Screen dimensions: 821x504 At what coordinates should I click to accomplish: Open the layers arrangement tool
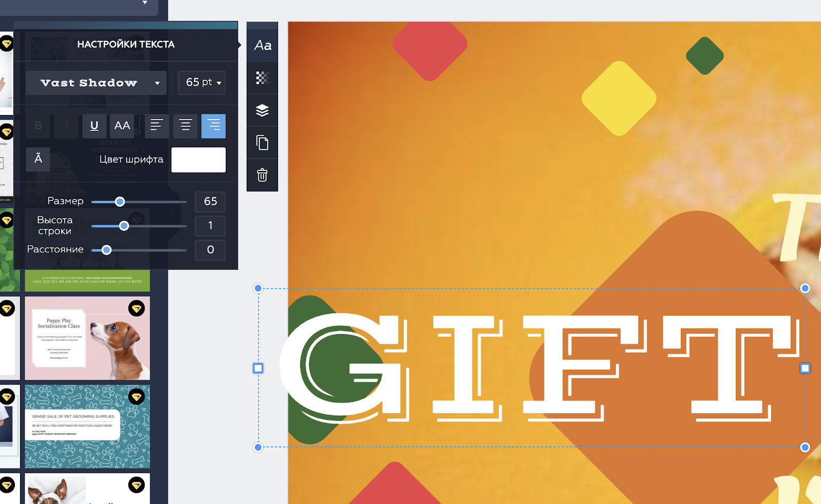pos(262,110)
